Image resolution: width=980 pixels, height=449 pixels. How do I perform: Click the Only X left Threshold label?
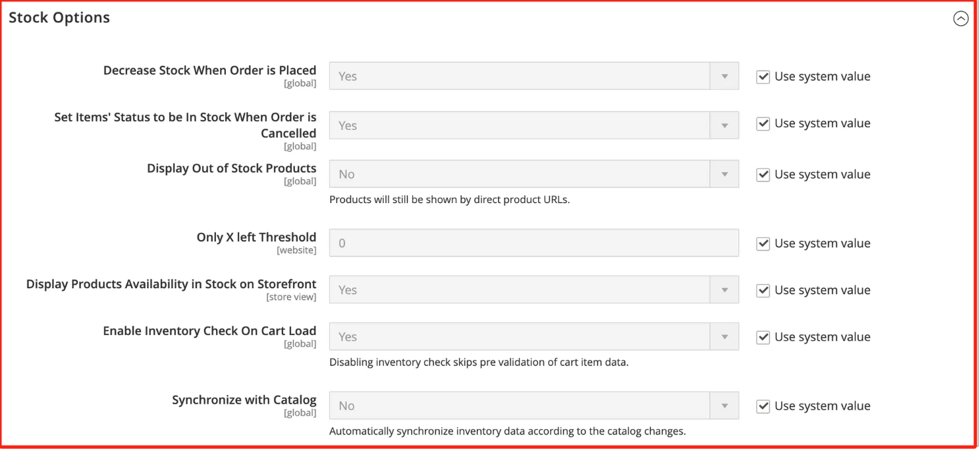tap(256, 237)
